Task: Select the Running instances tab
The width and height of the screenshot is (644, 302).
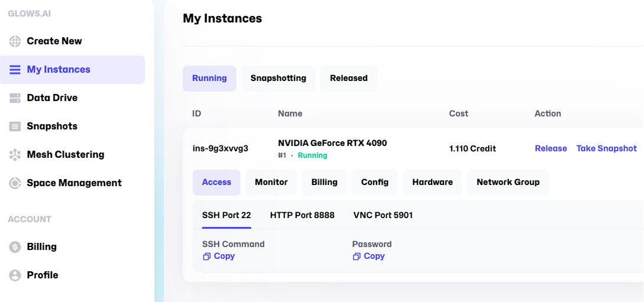Action: [x=210, y=78]
